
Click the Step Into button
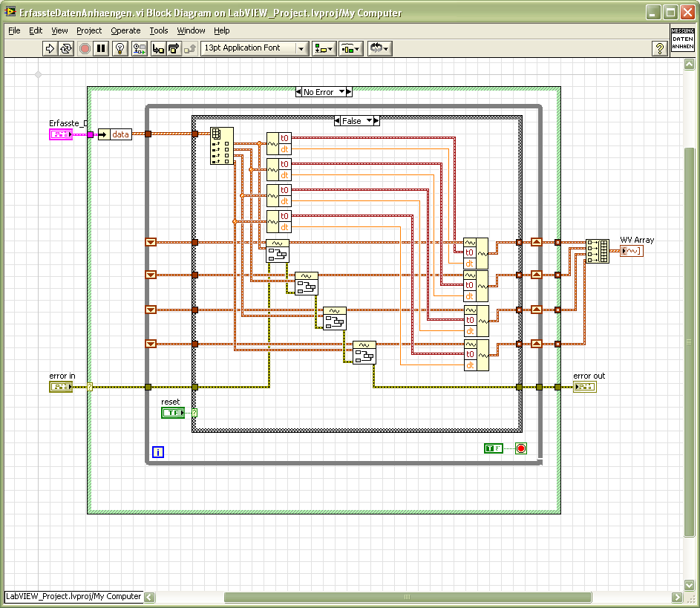tap(157, 48)
